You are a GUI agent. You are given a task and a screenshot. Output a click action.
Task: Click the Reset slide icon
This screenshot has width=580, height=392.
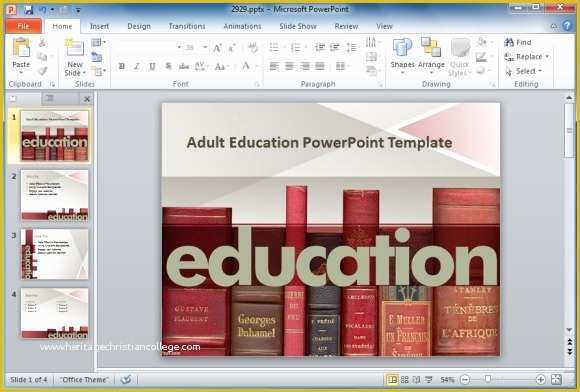click(97, 57)
